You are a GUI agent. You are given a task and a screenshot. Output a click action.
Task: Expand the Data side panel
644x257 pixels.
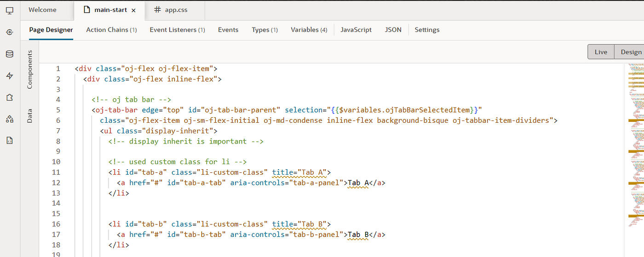[30, 116]
